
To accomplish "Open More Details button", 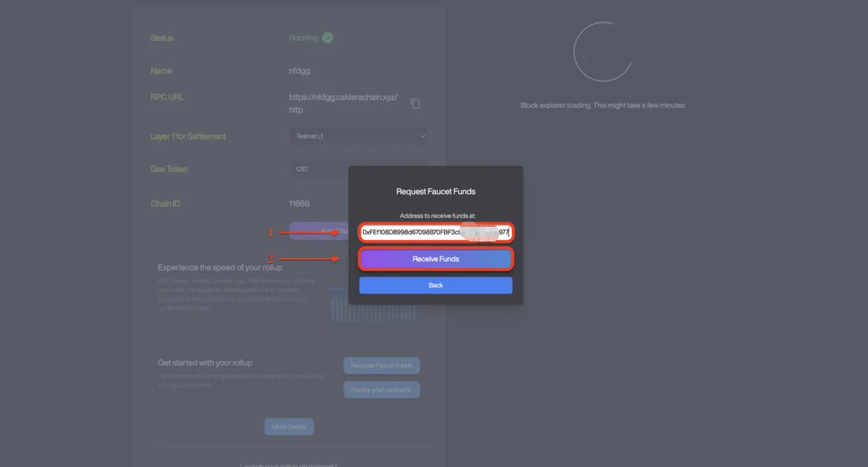I will [x=289, y=427].
